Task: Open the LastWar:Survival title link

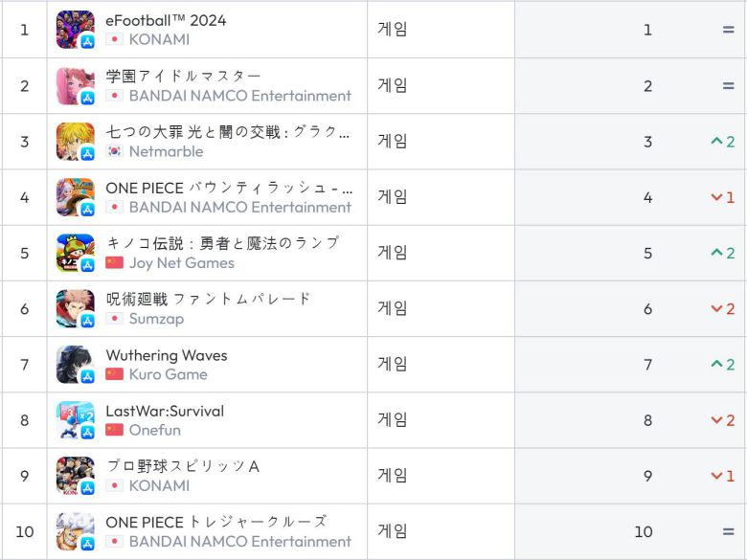Action: click(x=165, y=411)
